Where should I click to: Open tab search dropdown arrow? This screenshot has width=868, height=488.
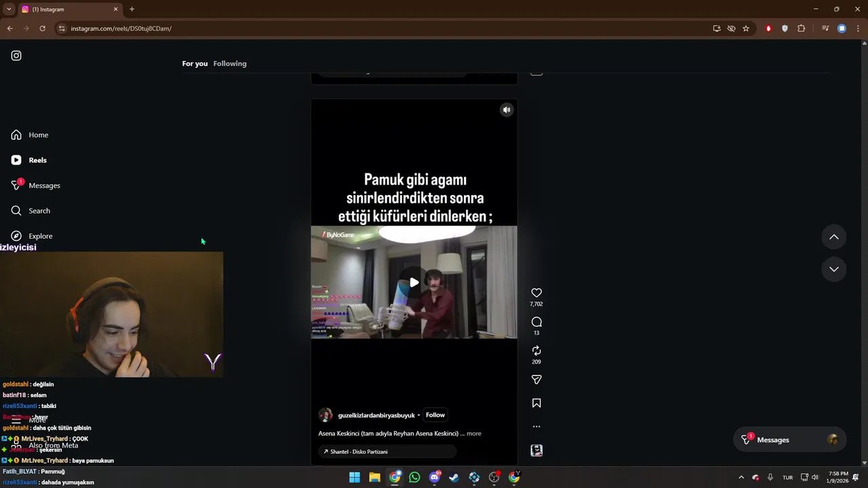9,9
